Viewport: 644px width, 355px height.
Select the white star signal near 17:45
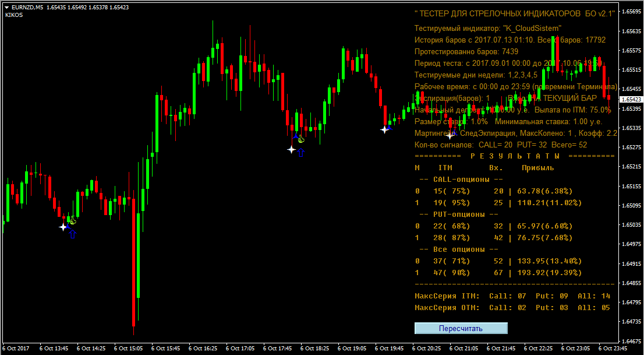pos(292,149)
